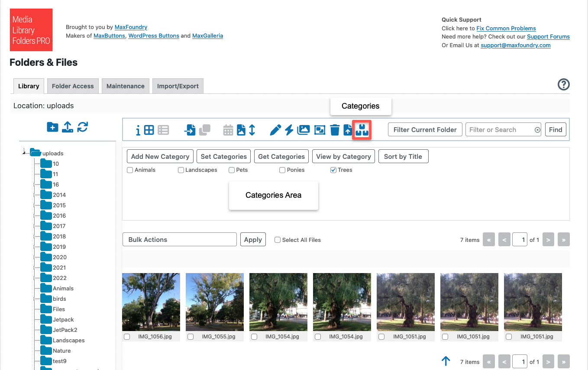588x370 pixels.
Task: Click the calendar date-view toolbar icon
Action: [228, 129]
